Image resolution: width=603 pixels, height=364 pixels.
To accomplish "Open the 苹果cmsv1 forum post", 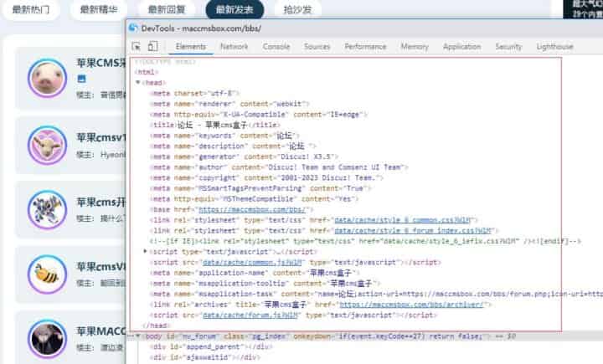I will click(x=101, y=137).
